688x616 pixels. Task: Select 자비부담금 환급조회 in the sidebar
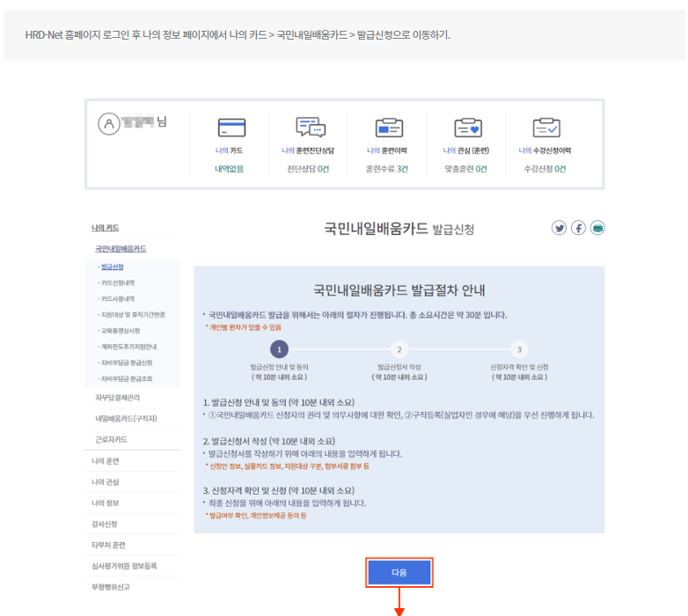pos(126,378)
